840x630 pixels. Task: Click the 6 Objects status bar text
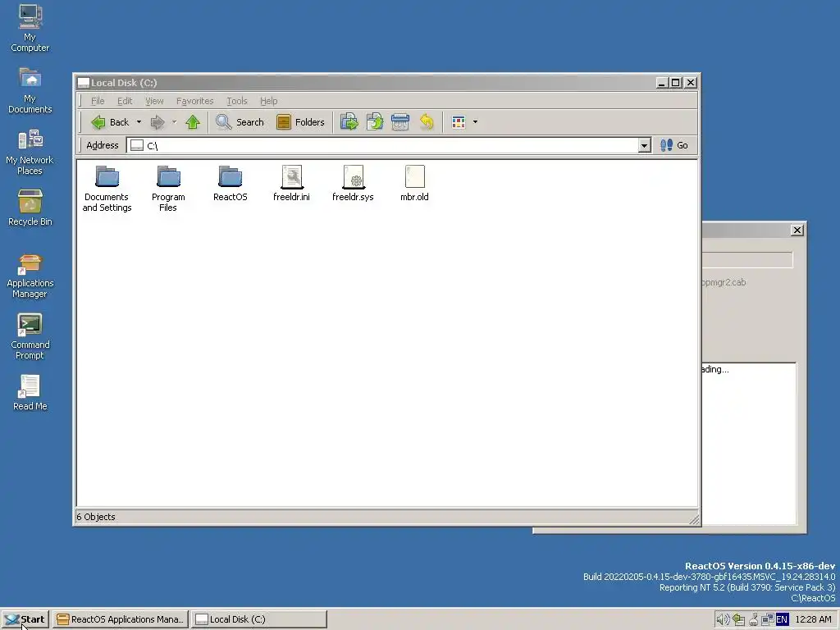click(96, 517)
